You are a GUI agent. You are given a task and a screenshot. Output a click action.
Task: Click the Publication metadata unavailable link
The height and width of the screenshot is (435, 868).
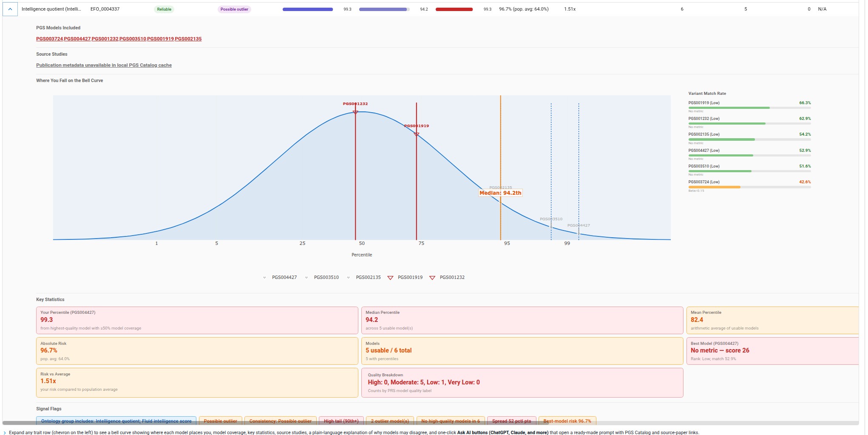104,65
